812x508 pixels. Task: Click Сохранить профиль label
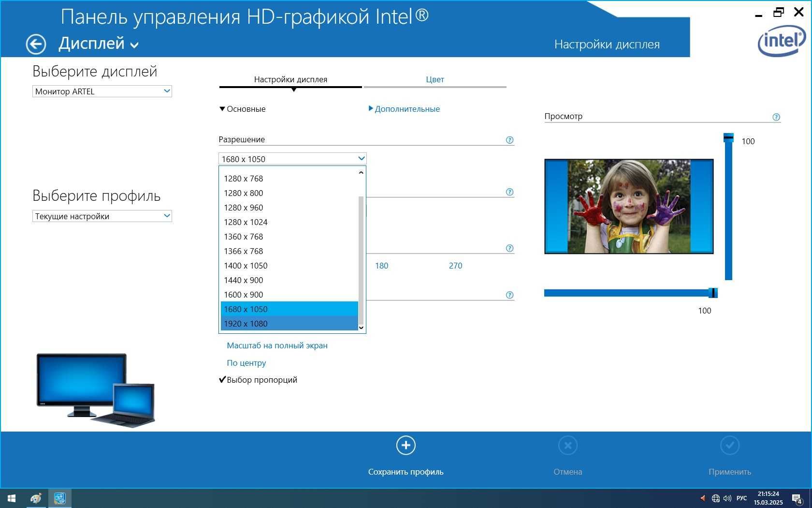coord(406,472)
